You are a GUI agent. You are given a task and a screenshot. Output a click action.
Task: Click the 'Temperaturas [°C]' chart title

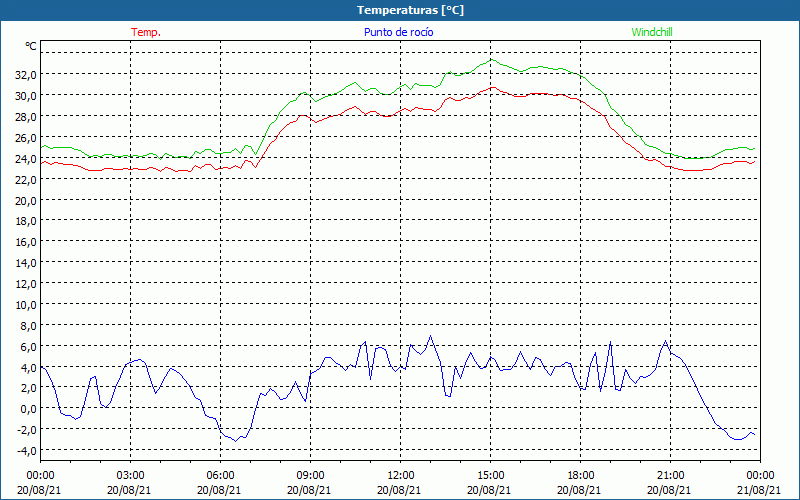410,10
